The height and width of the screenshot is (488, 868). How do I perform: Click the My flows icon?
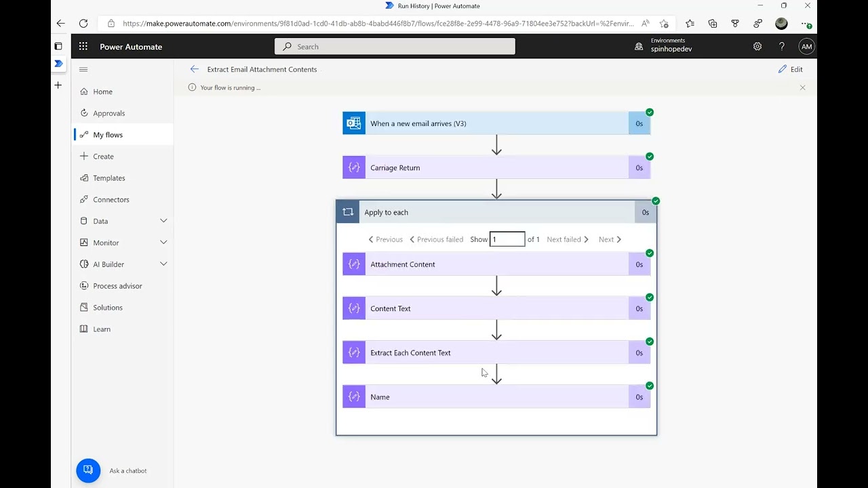(84, 135)
